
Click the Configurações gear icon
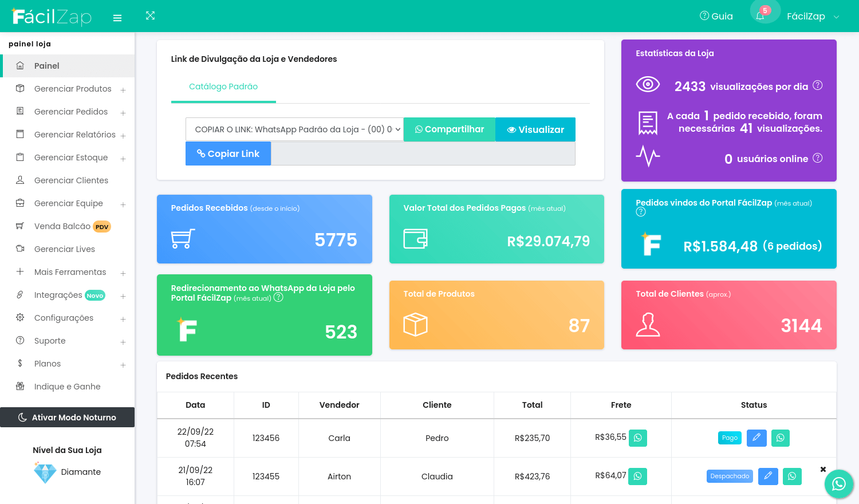(20, 317)
